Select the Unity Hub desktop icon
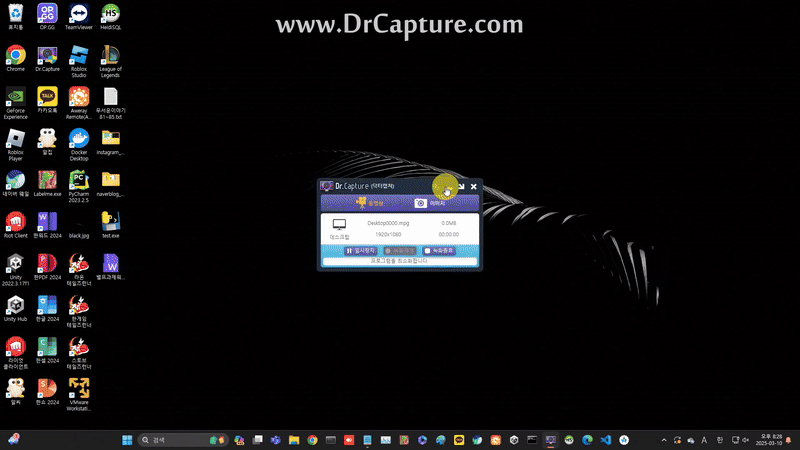 (x=16, y=309)
